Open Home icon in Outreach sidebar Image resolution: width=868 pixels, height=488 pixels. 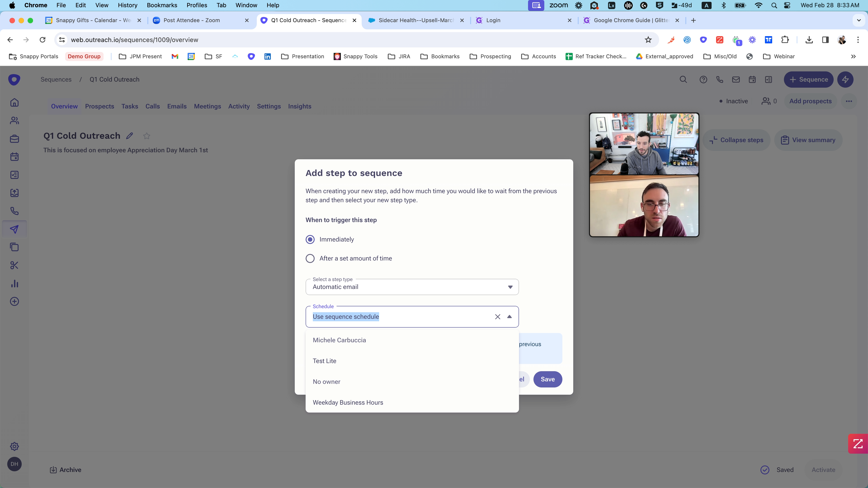(14, 102)
